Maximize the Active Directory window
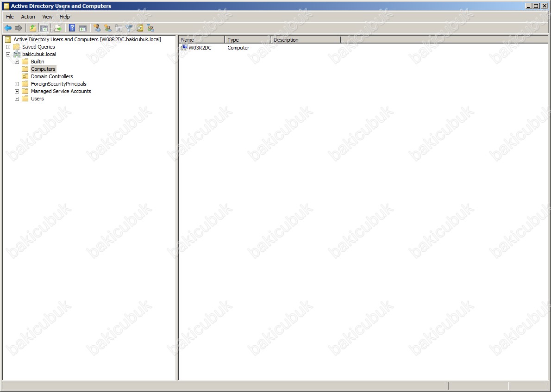This screenshot has height=392, width=551. 536,6
